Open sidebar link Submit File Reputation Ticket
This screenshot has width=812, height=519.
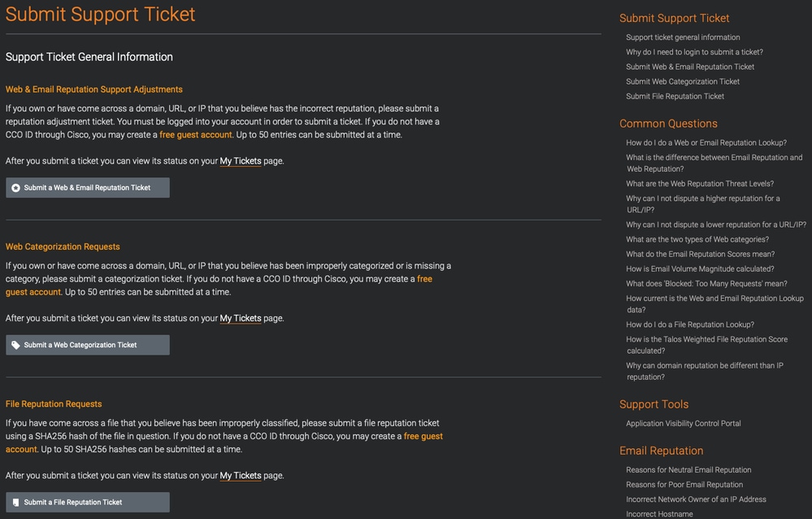click(675, 97)
